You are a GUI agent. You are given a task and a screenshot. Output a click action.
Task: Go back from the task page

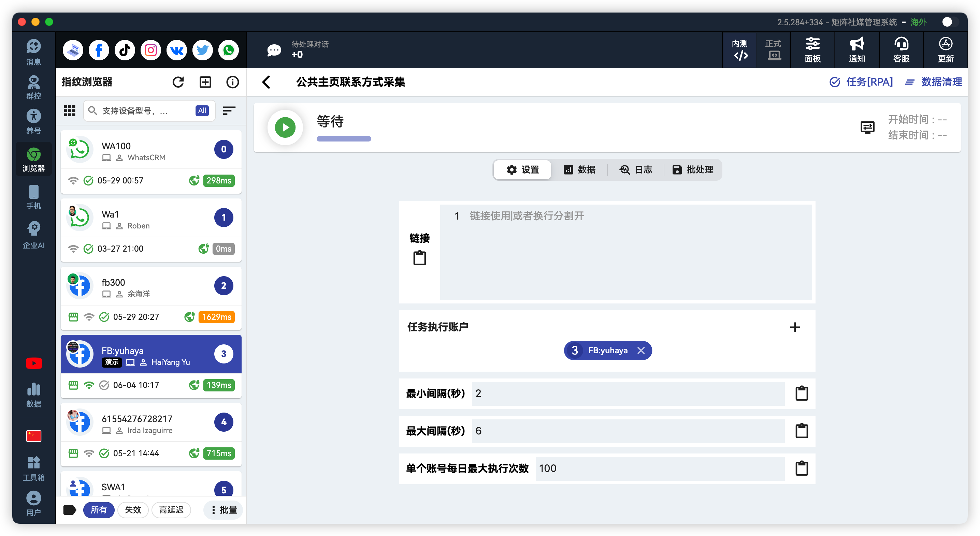click(x=266, y=82)
